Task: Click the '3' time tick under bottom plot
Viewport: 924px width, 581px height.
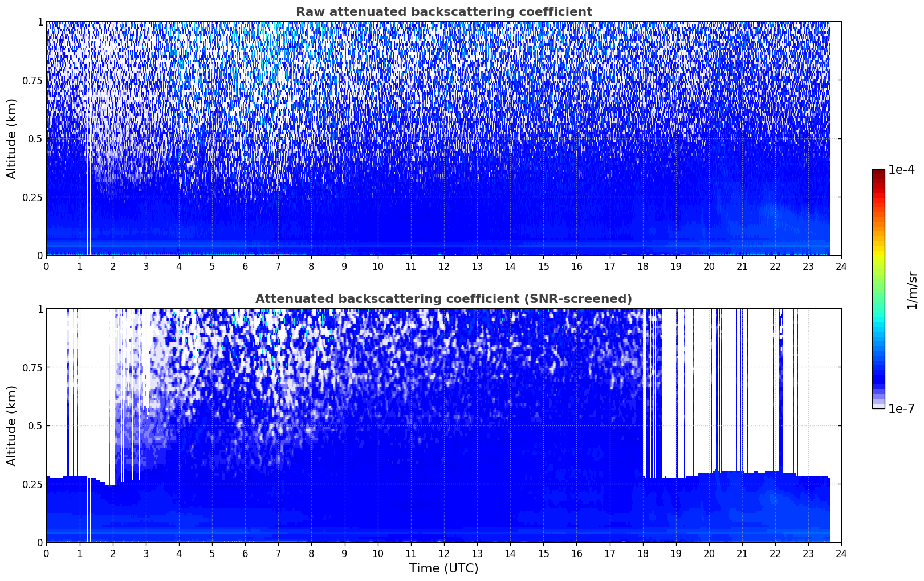Action: click(146, 553)
